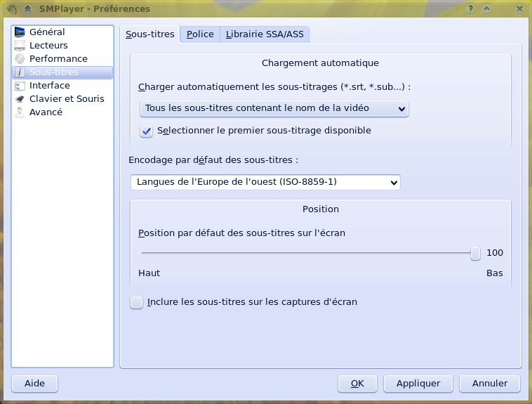Click the subtitle position slider handle
This screenshot has width=532, height=404.
coord(475,253)
